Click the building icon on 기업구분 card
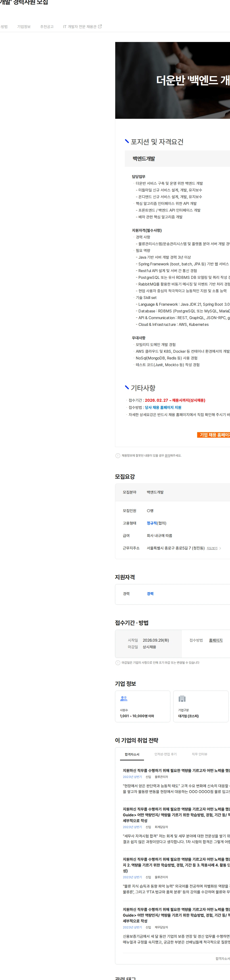Viewport: 230px width, 980px height. pyautogui.click(x=182, y=699)
